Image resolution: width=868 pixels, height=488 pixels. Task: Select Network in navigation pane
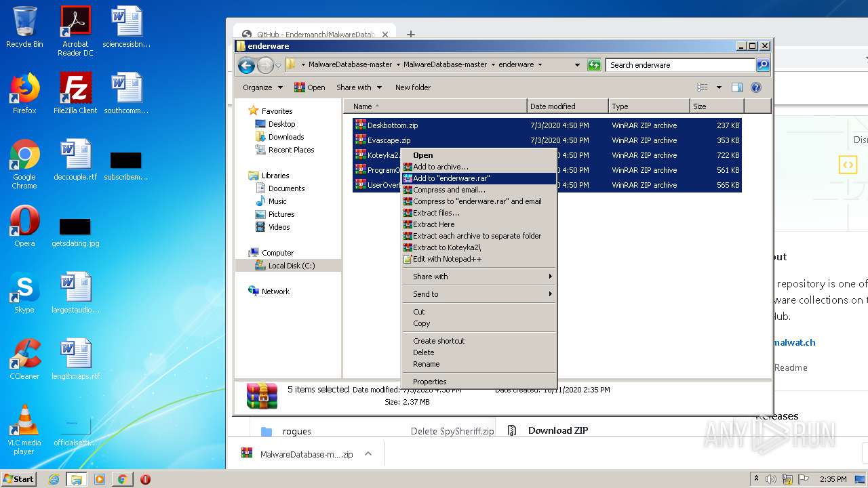pos(275,291)
